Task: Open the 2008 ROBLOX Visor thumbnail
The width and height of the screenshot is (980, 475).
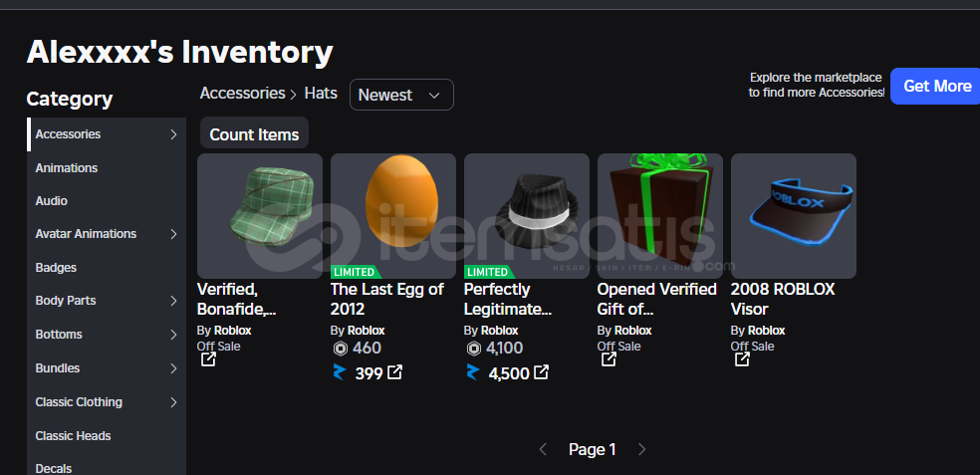Action: click(793, 216)
